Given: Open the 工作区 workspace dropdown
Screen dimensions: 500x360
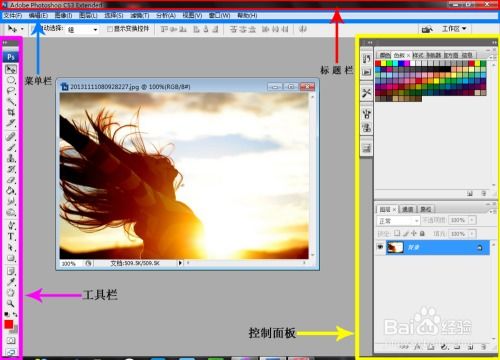Looking at the screenshot, I should tap(454, 29).
